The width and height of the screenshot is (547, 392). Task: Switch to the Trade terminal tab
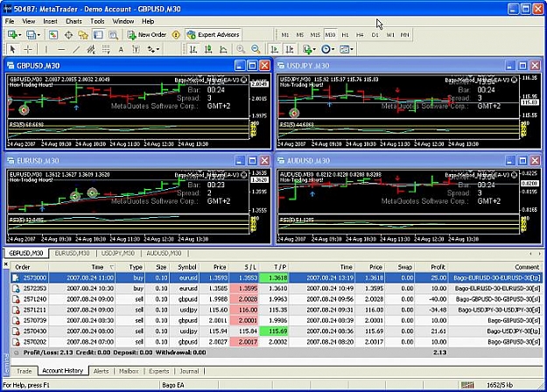click(x=25, y=371)
